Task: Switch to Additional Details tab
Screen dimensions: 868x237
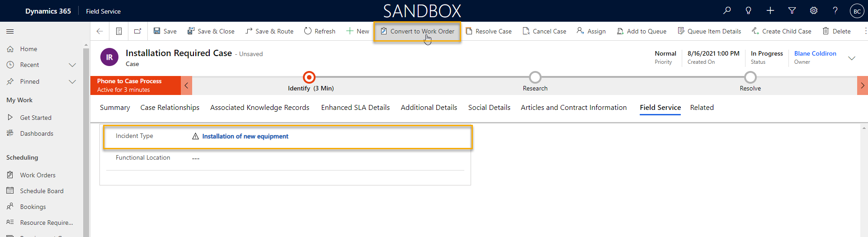Action: pos(429,108)
